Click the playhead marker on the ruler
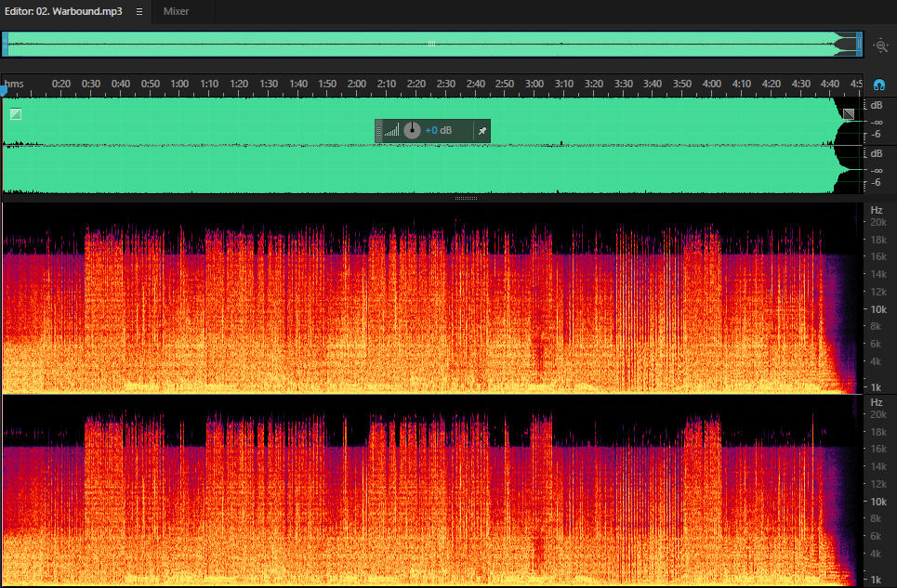 click(x=4, y=90)
